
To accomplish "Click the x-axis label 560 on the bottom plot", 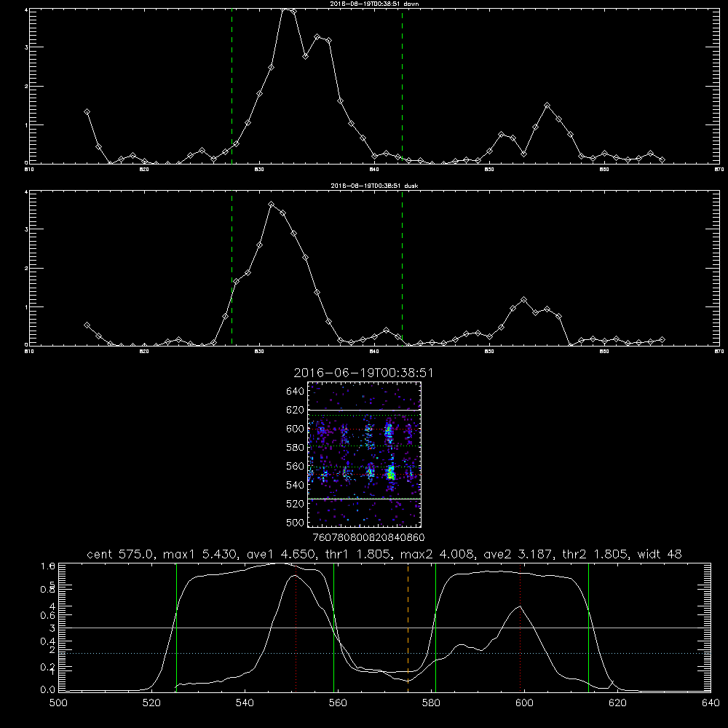I will pyautogui.click(x=338, y=703).
